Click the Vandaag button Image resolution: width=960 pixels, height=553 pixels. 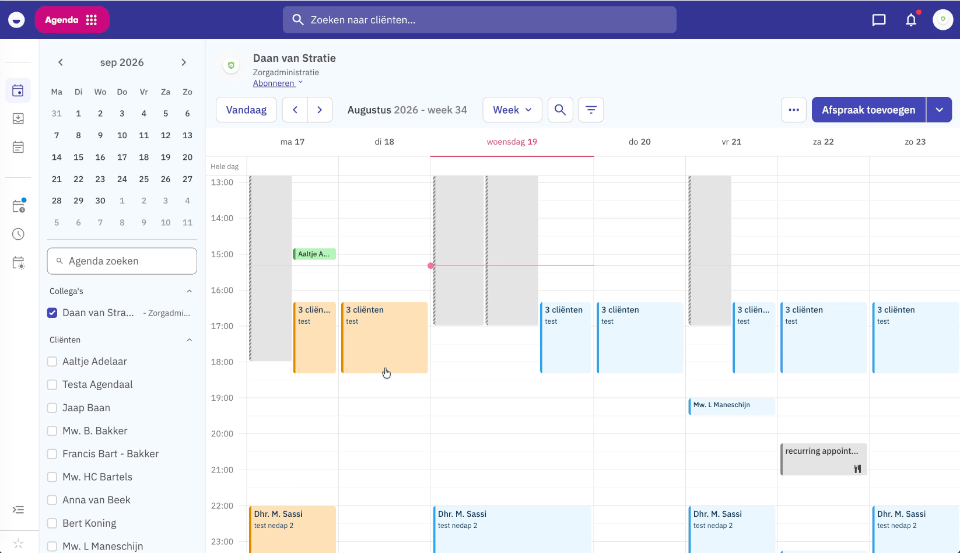pos(246,110)
